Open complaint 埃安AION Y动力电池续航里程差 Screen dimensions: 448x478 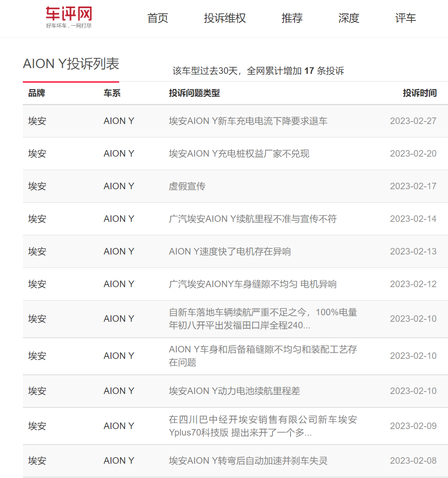point(234,391)
